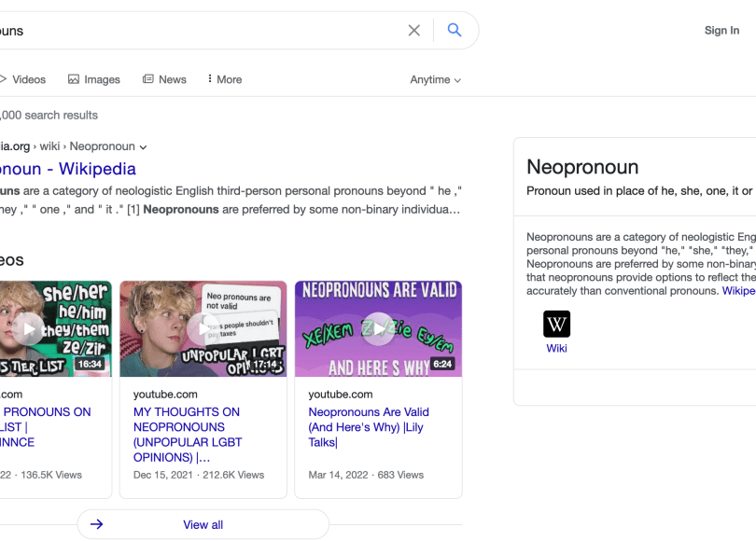Open the Neopronouns Are Valid Lily Talks link
The width and height of the screenshot is (756, 541).
coord(369,426)
